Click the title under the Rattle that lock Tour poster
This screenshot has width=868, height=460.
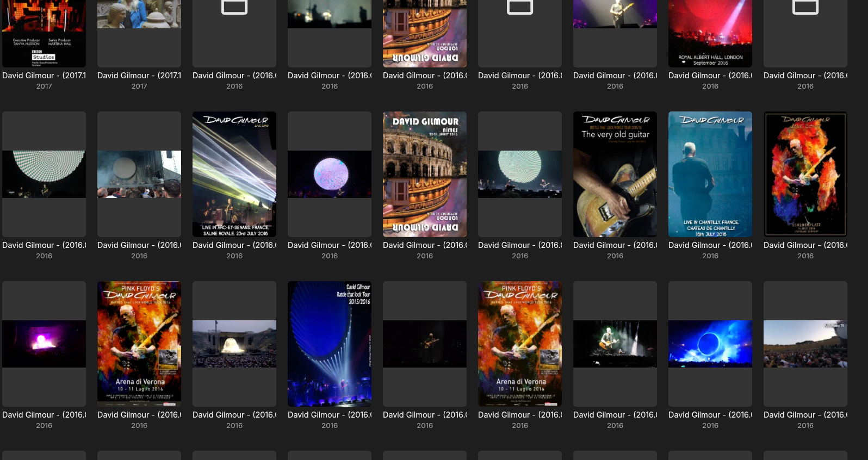tap(330, 415)
